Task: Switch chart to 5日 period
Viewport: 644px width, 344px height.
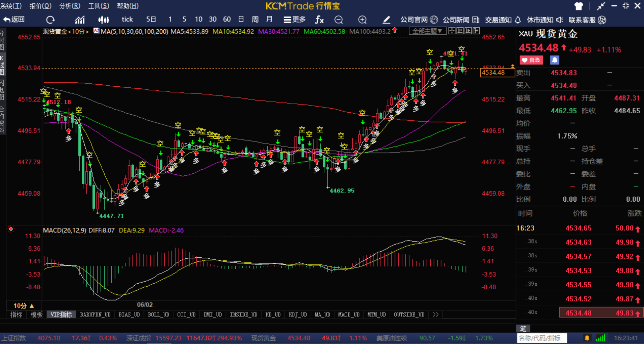Action: pos(151,20)
